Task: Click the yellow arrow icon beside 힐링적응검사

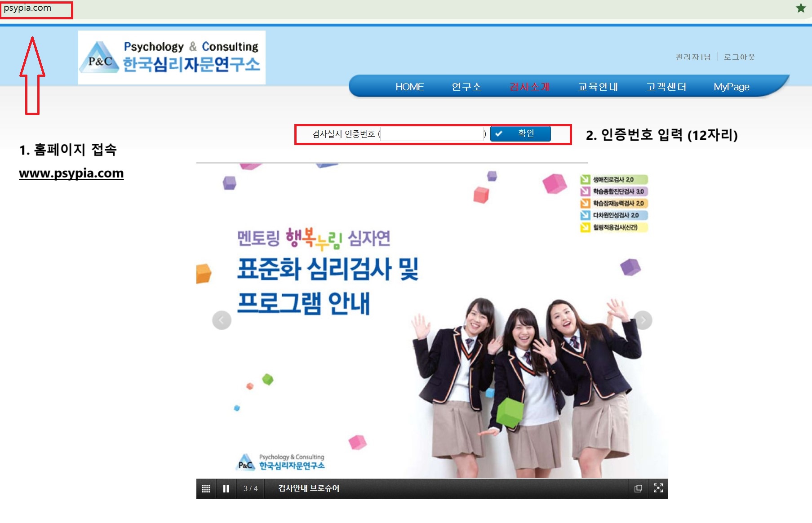Action: [585, 227]
